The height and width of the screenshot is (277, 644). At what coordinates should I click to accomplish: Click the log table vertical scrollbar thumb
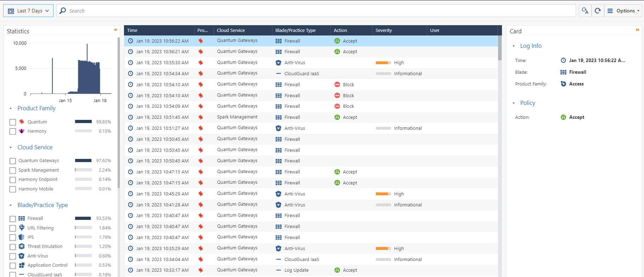click(x=500, y=48)
